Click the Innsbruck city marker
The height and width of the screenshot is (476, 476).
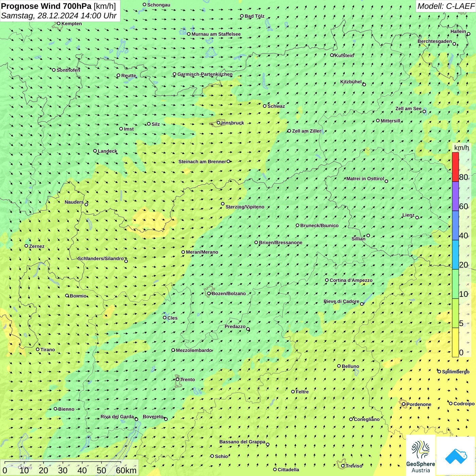(219, 123)
